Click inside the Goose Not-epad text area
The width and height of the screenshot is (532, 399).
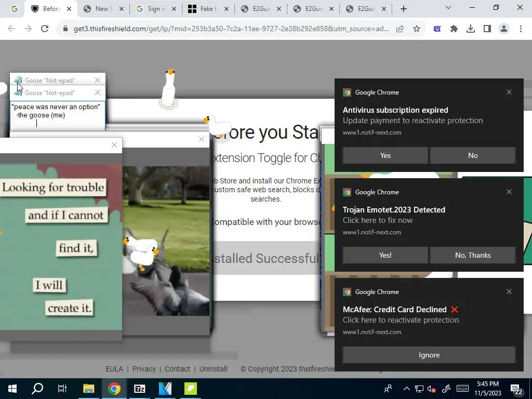pos(58,115)
